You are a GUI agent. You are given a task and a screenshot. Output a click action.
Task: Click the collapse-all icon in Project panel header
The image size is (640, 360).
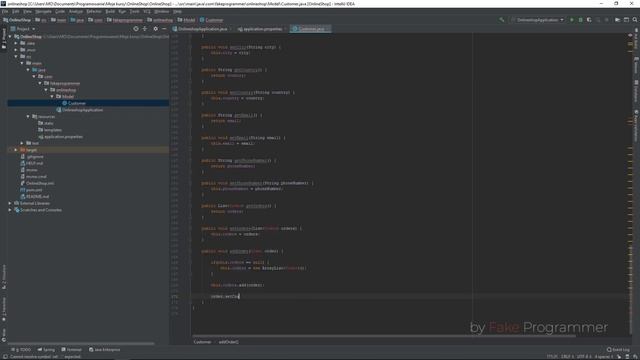pos(145,29)
